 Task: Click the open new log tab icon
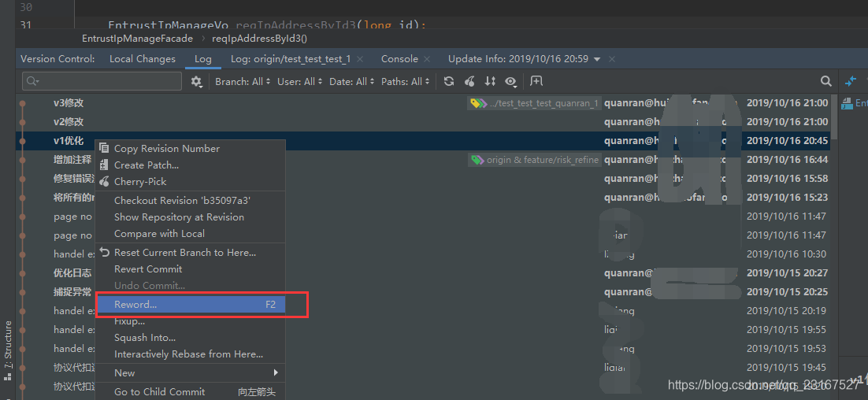tap(536, 81)
